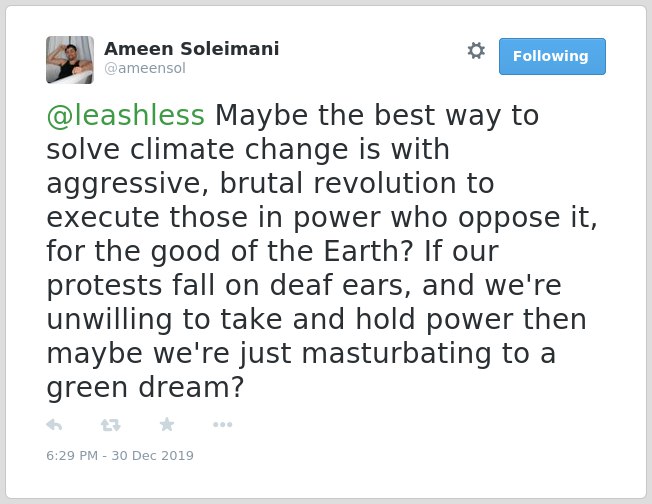Click the @ameensol handle
This screenshot has width=652, height=504.
click(145, 68)
